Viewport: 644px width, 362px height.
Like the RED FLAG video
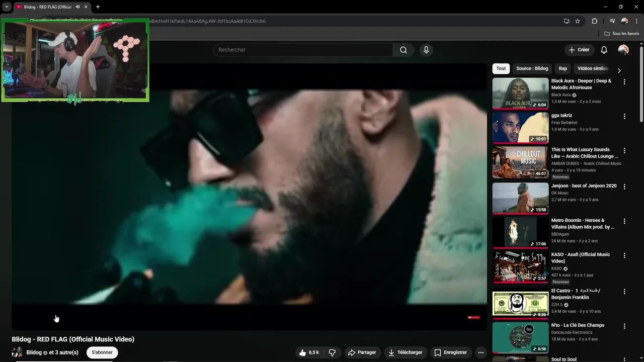(x=309, y=352)
